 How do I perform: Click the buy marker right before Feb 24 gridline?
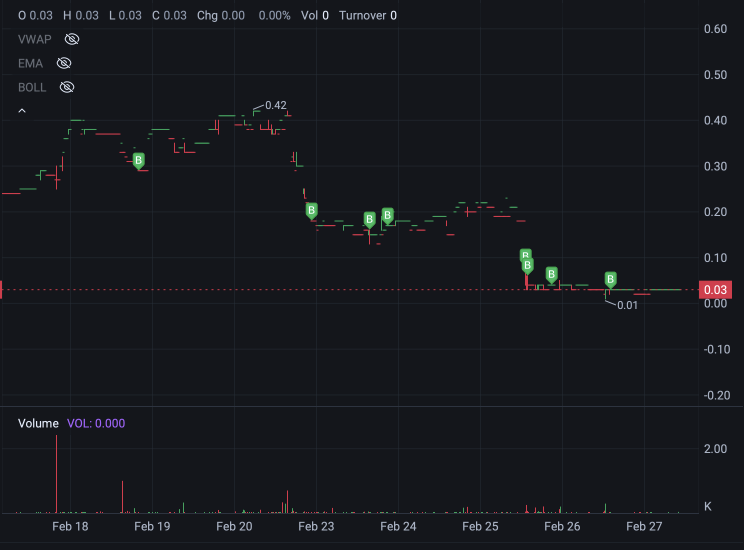point(388,216)
